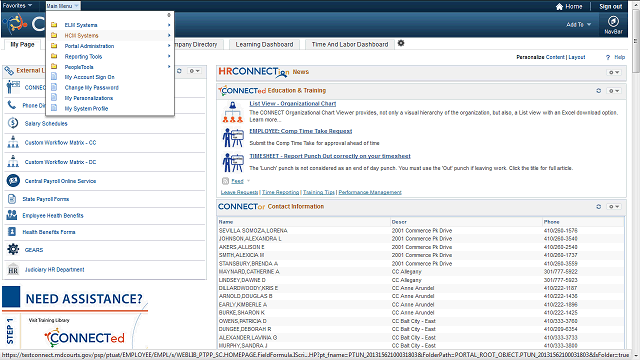Click the State Payroll Forms document icon

click(x=12, y=199)
